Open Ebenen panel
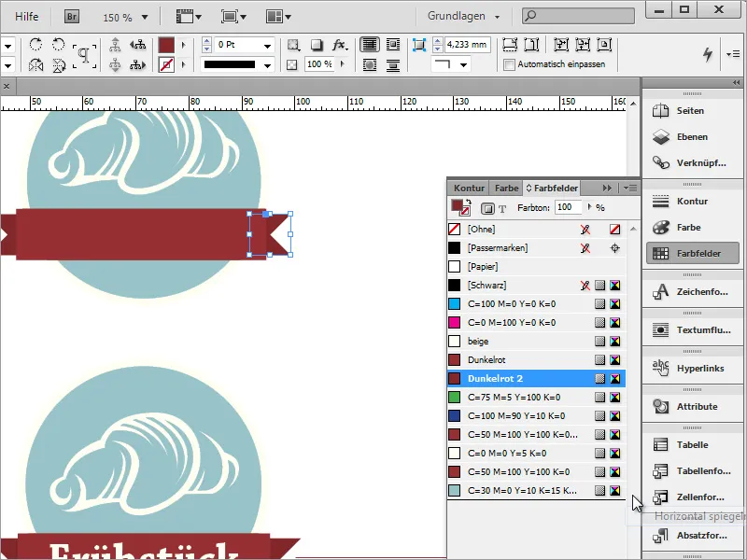This screenshot has height=560, width=747. tap(692, 137)
